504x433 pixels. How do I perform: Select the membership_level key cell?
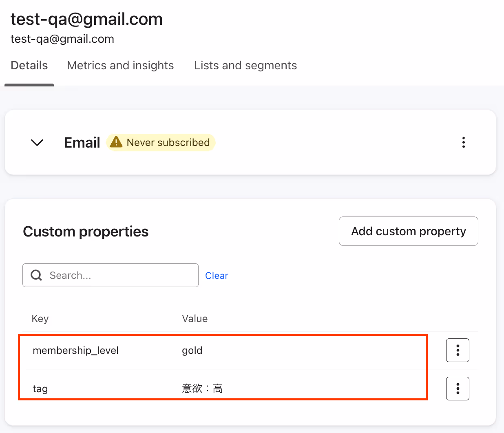[x=75, y=351]
